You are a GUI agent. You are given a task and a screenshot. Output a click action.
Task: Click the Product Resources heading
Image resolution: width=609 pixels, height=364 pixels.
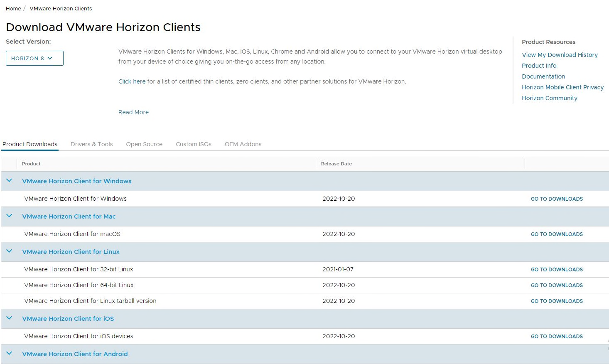pos(548,42)
